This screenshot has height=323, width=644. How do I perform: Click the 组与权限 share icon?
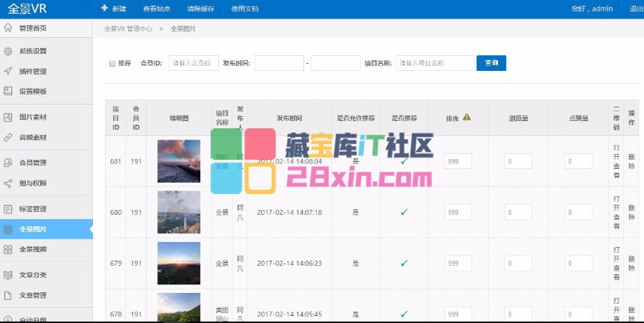click(x=8, y=183)
